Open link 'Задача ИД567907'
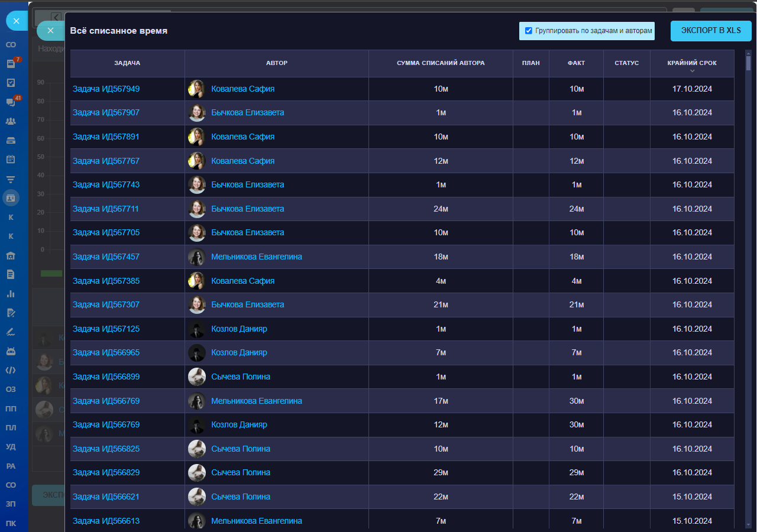757x532 pixels. (x=106, y=112)
